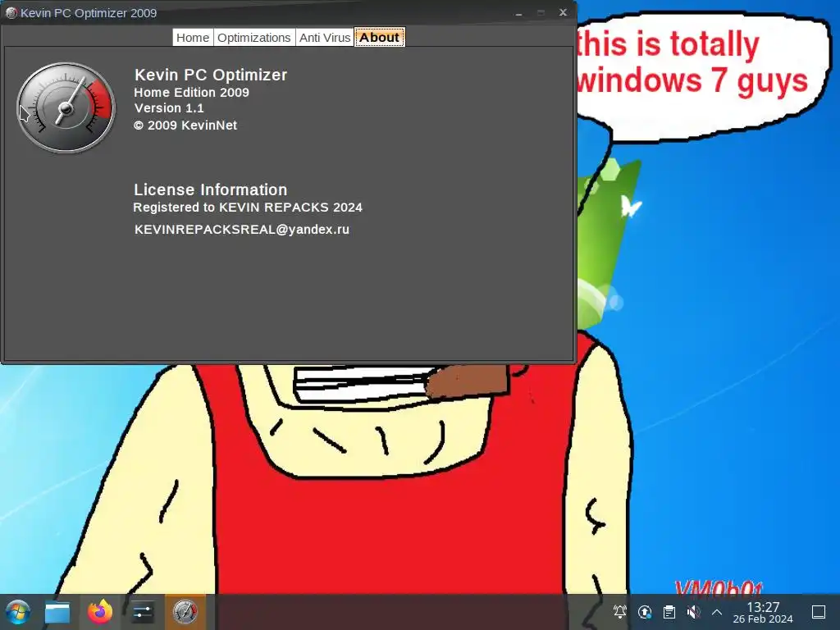
Task: Switch to the Home tab
Action: click(193, 38)
